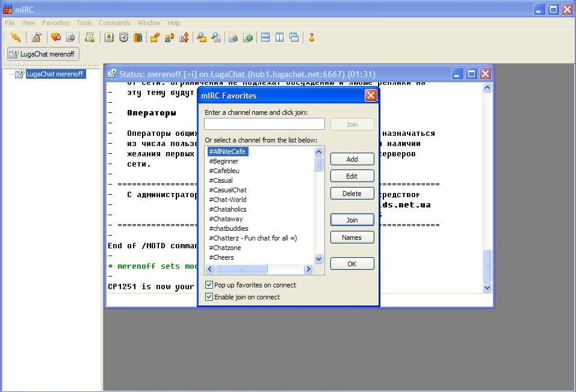Click channel list scroll down arrow
The image size is (576, 392).
click(318, 259)
